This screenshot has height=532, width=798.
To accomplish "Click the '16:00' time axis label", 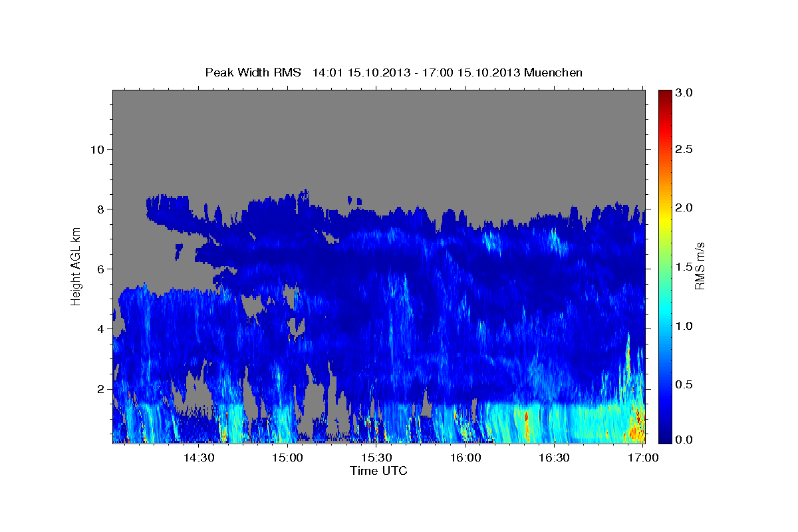I will (x=465, y=458).
